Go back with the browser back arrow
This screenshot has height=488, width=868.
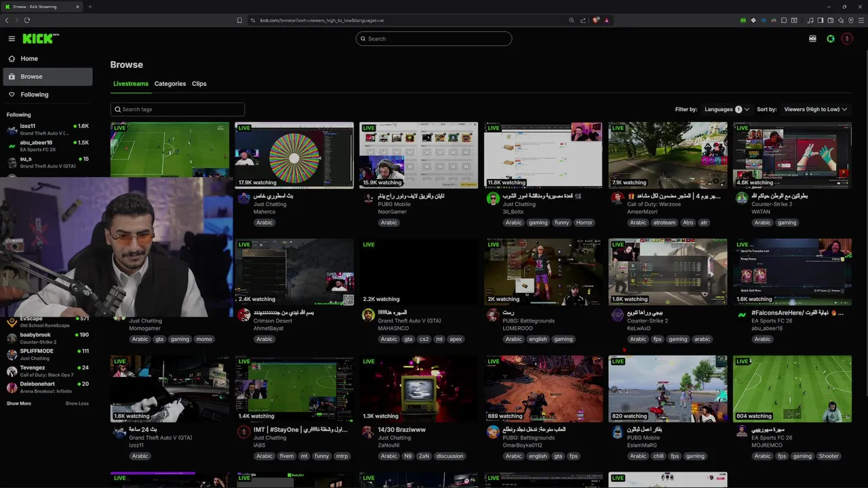pos(7,20)
